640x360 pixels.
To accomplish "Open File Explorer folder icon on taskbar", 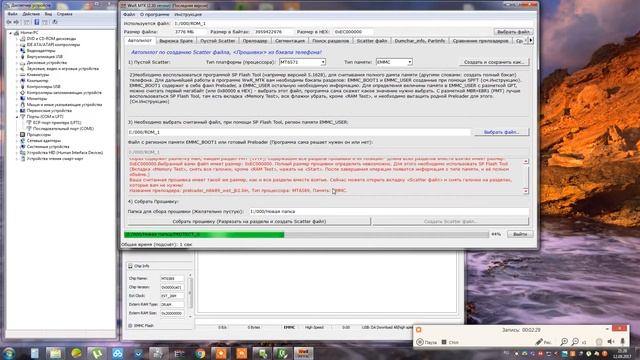I will click(55, 353).
